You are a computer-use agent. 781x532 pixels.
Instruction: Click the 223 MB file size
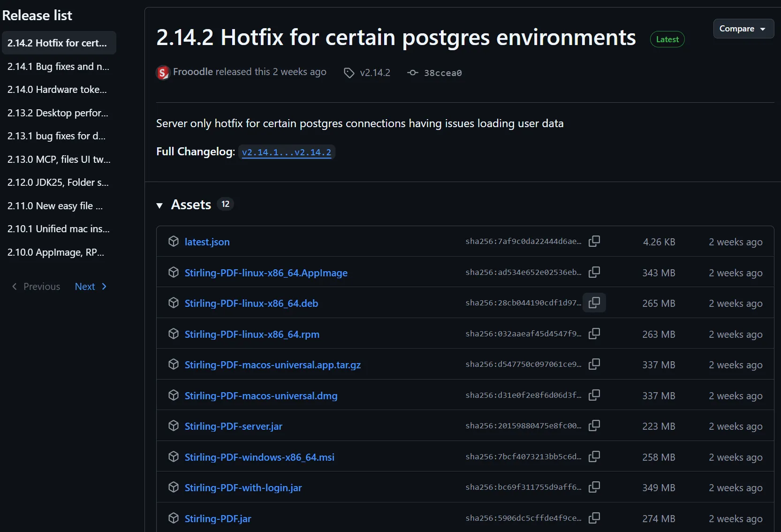coord(659,426)
